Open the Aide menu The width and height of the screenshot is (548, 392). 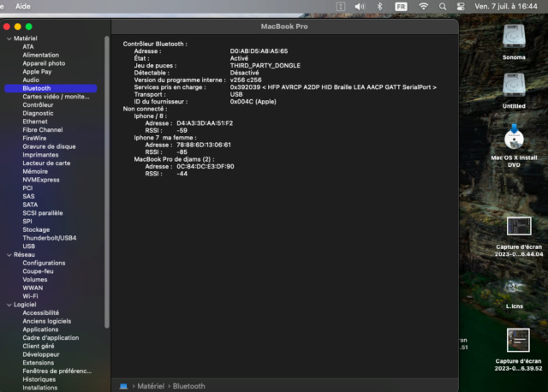click(23, 6)
